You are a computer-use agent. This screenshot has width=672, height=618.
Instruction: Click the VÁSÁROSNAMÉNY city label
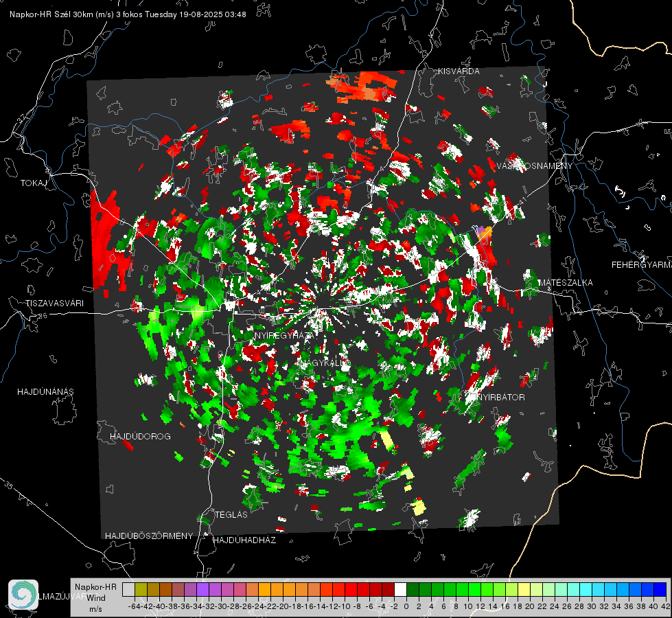(535, 166)
